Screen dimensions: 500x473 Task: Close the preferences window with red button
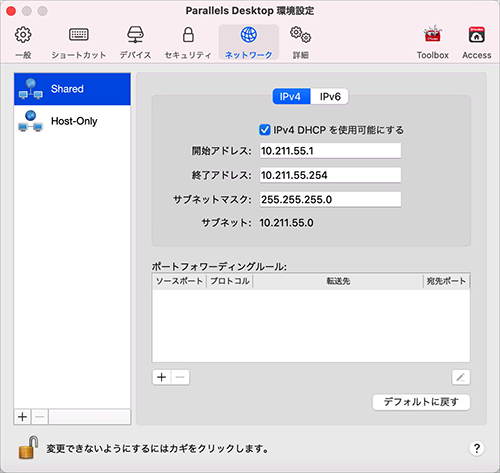11,11
